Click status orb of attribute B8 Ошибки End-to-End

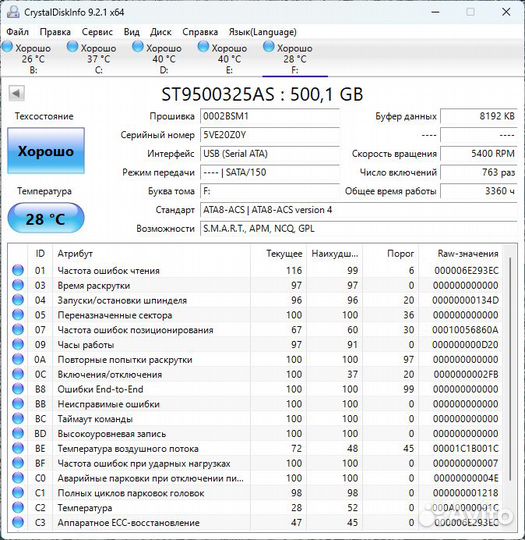[18, 389]
